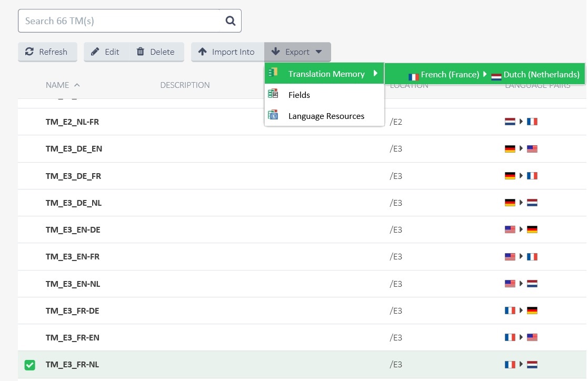The height and width of the screenshot is (381, 588).
Task: Click the Delete trash can icon
Action: click(x=139, y=52)
